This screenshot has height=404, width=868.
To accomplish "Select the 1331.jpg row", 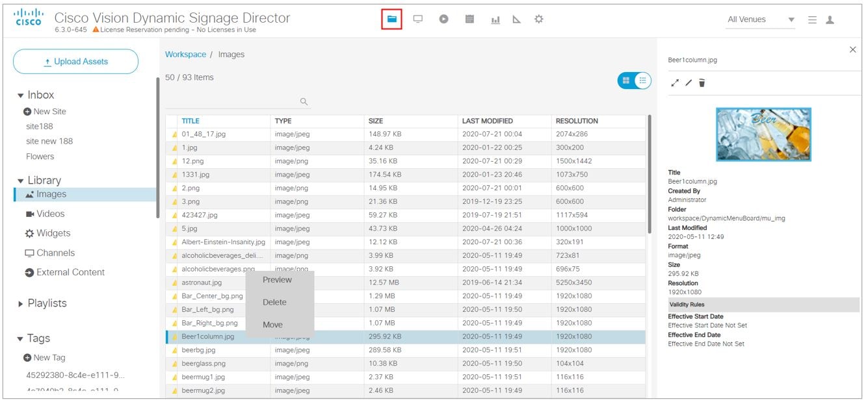I will click(x=406, y=175).
